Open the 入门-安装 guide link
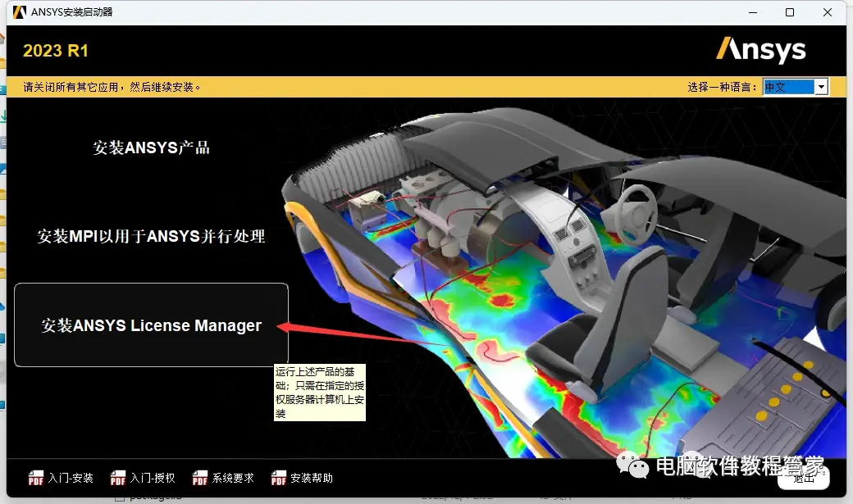The image size is (853, 504). click(71, 478)
